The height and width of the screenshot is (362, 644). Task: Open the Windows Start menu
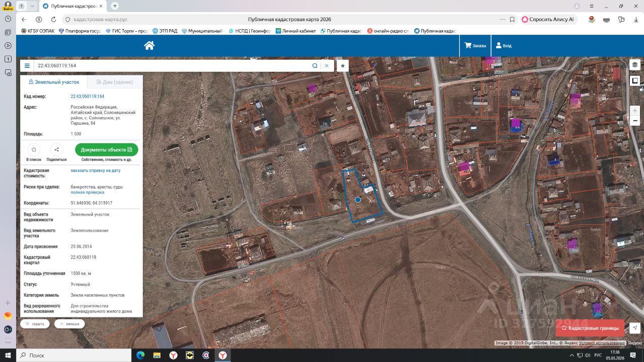point(8,355)
